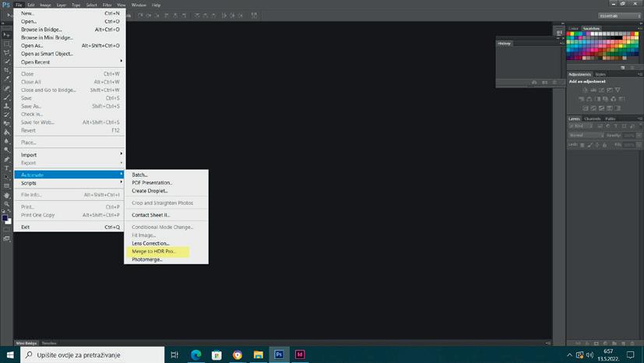The height and width of the screenshot is (363, 644).
Task: Choose Open as Smart Object
Action: pos(69,54)
